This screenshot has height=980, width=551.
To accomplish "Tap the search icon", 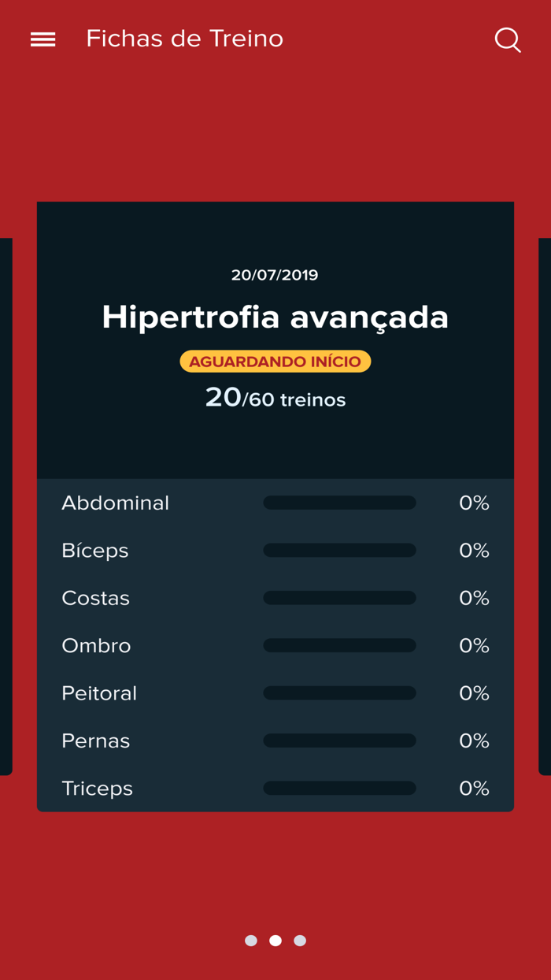I will tap(508, 39).
